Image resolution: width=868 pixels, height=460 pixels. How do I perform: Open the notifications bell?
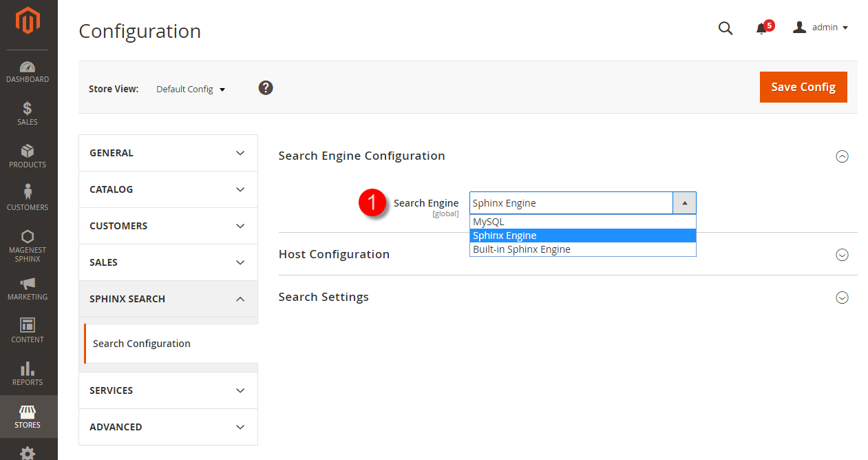[x=761, y=28]
